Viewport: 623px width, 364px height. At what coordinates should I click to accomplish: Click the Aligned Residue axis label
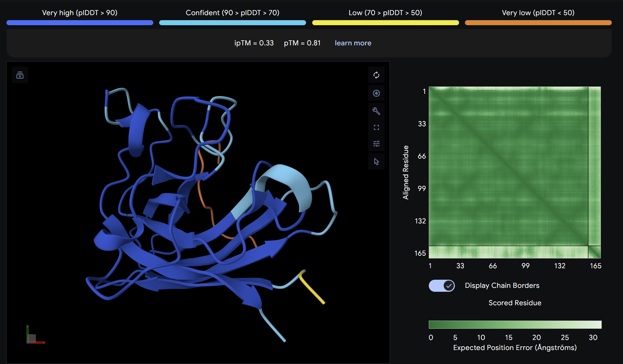pyautogui.click(x=406, y=172)
